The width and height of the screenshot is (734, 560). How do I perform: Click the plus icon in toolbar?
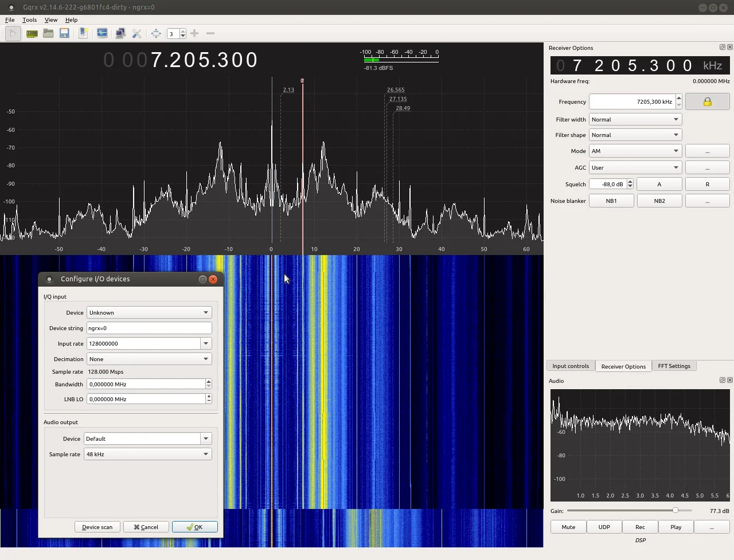coord(194,33)
